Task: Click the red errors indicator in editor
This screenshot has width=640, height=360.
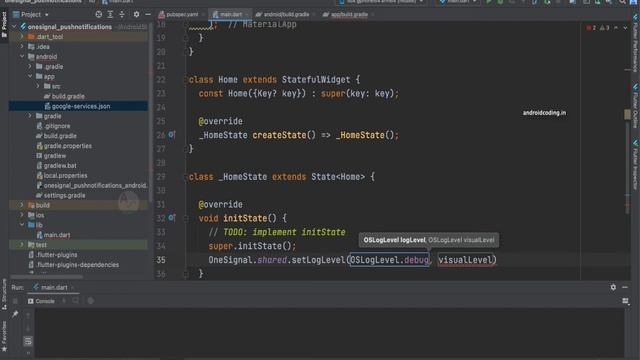Action: pyautogui.click(x=591, y=28)
